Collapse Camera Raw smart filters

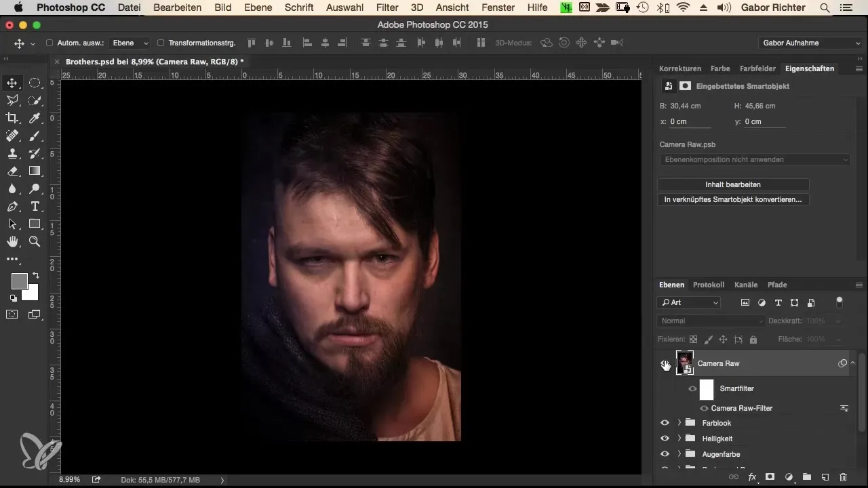pyautogui.click(x=852, y=363)
